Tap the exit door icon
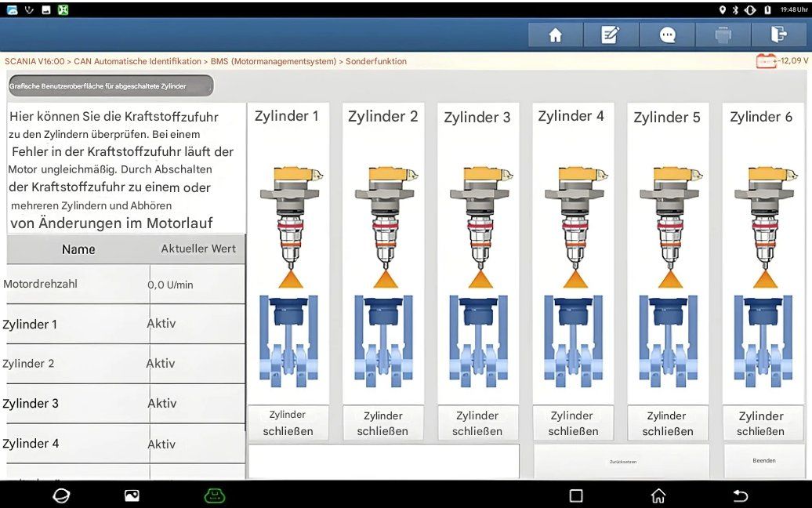812x508 pixels. pyautogui.click(x=778, y=35)
